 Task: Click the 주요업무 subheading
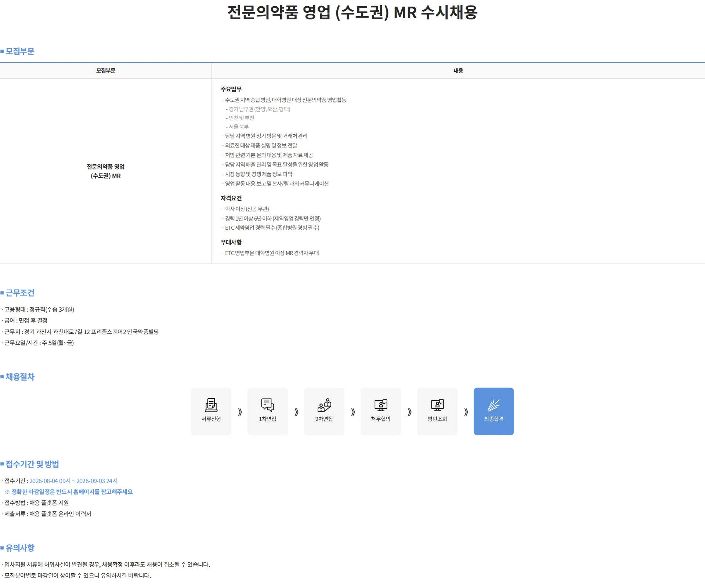click(231, 89)
